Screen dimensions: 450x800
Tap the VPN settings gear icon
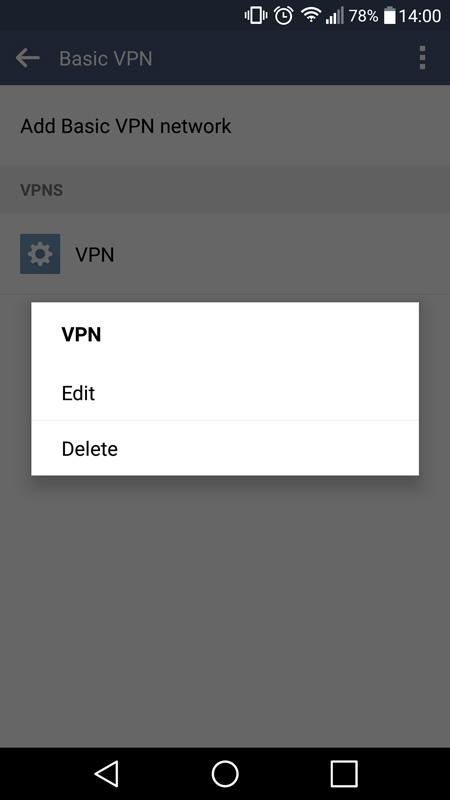40,254
